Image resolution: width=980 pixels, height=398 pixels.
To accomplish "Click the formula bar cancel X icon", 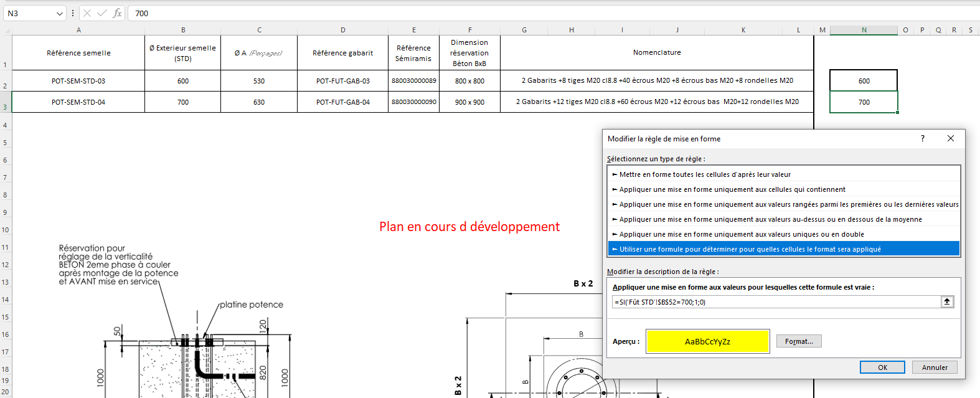I will tap(87, 13).
